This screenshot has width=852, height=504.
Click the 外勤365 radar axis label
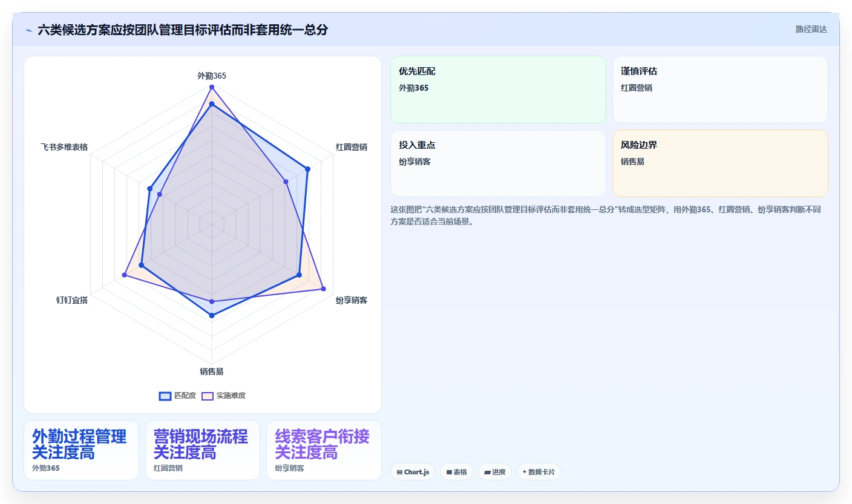point(212,76)
